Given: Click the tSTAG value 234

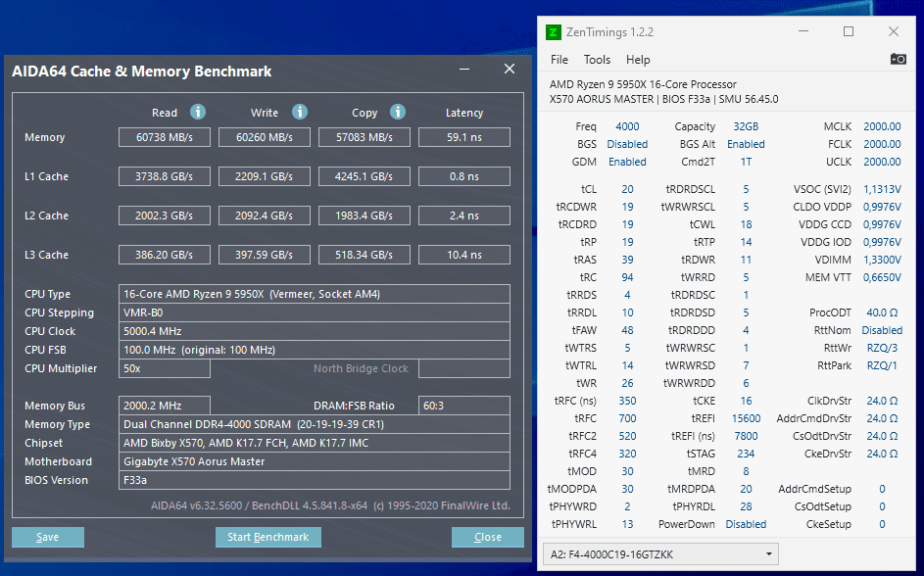Looking at the screenshot, I should point(746,455).
